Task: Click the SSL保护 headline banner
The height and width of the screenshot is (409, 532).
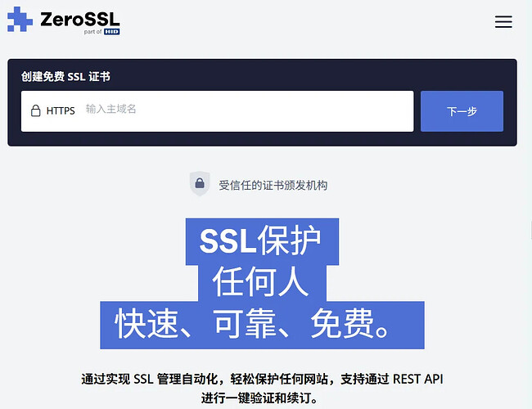Action: point(262,241)
